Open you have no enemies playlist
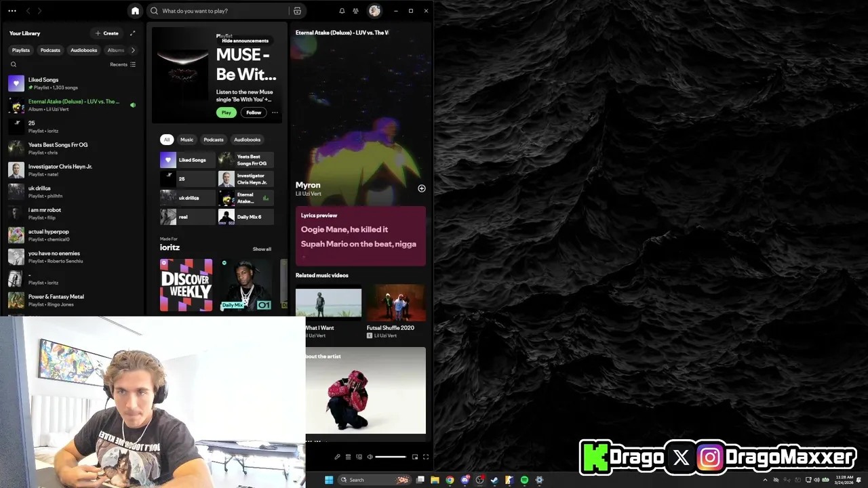 click(72, 257)
